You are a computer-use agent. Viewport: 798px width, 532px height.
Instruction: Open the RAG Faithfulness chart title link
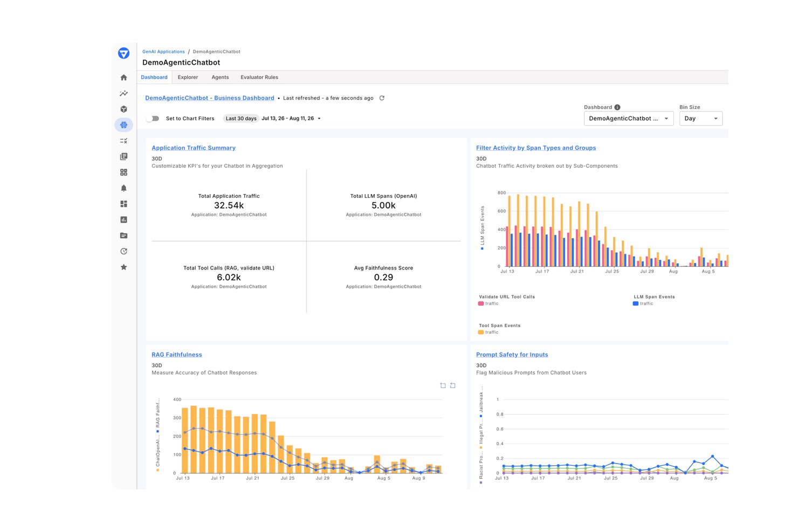click(177, 355)
